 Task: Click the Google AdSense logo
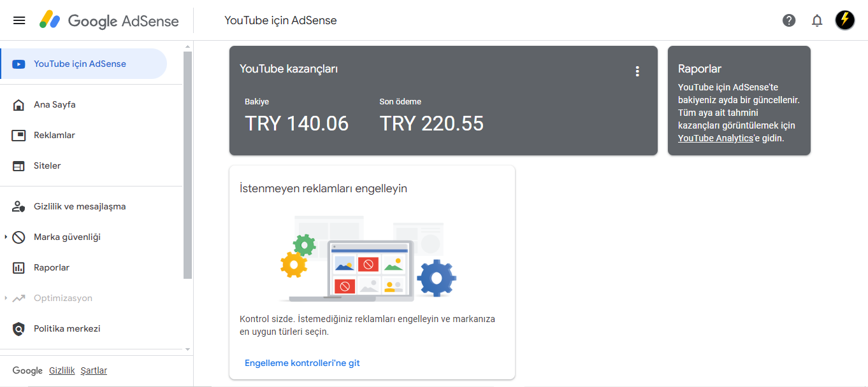(109, 20)
